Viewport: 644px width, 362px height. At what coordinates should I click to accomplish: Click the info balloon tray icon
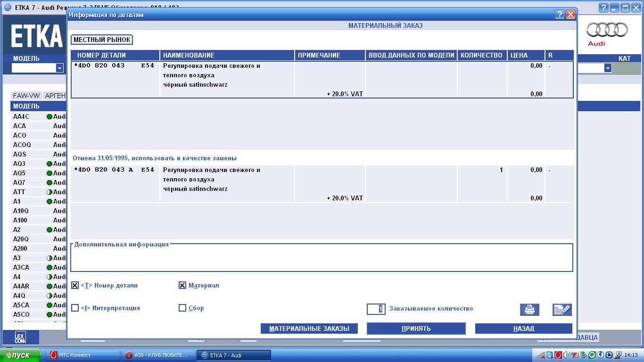coord(617,355)
